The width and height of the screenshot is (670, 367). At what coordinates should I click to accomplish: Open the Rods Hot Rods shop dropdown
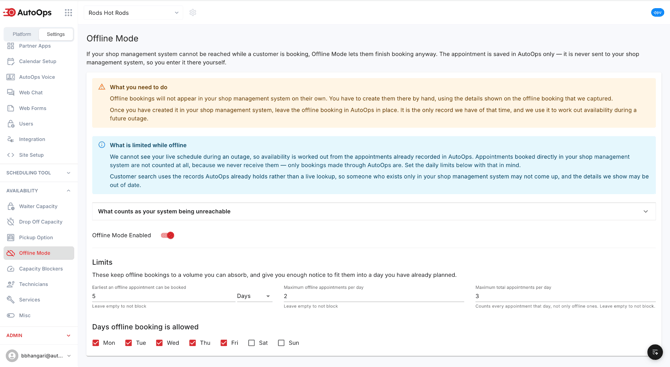point(133,13)
